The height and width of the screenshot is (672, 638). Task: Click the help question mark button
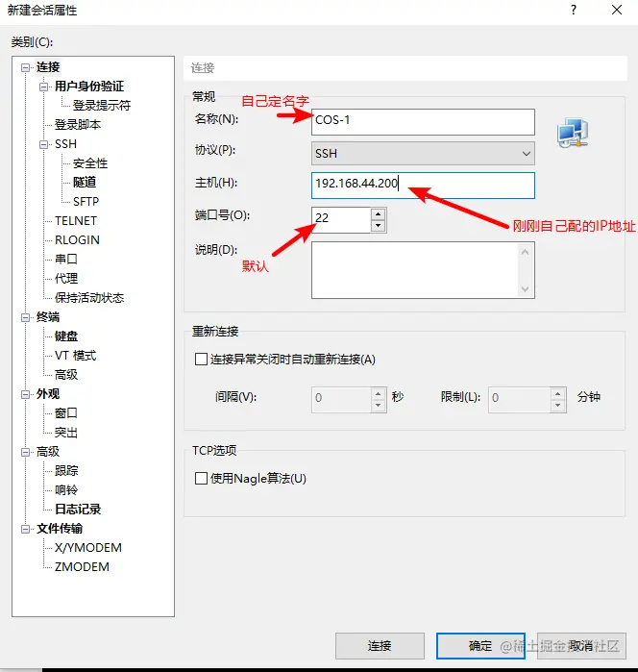pos(574,10)
